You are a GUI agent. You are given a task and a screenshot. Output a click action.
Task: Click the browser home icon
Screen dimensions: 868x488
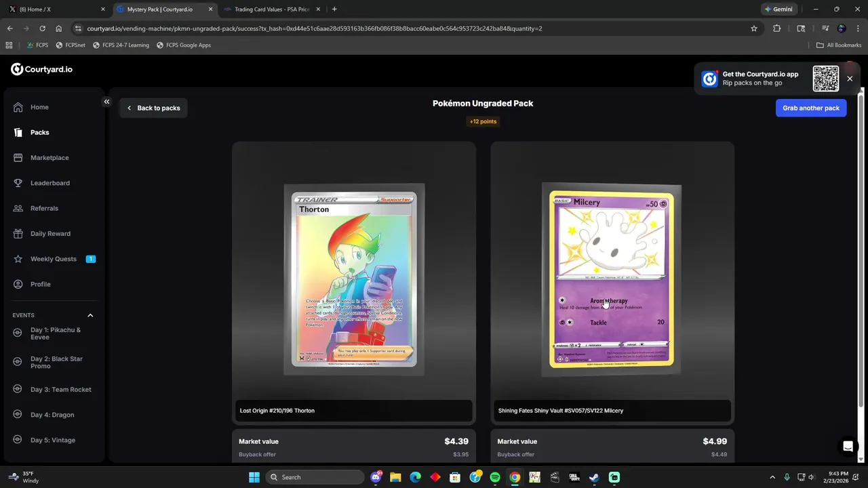(x=59, y=28)
